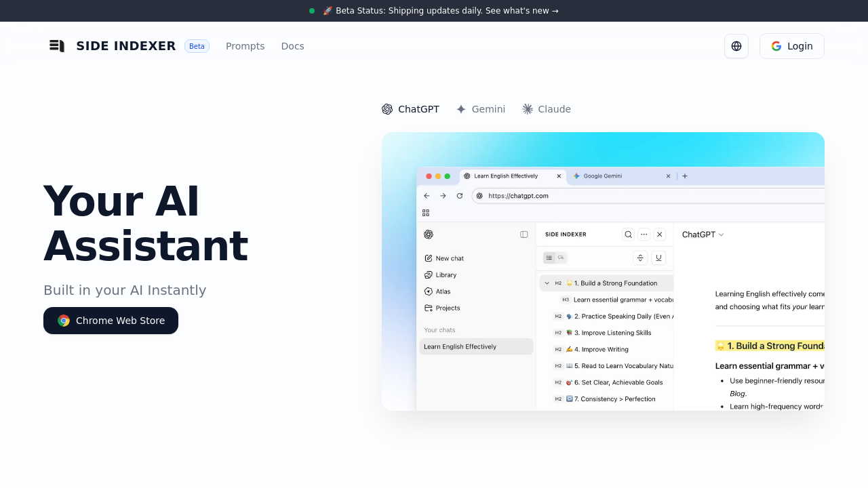Switch to the Claude tab
This screenshot has height=488, width=868.
(547, 109)
